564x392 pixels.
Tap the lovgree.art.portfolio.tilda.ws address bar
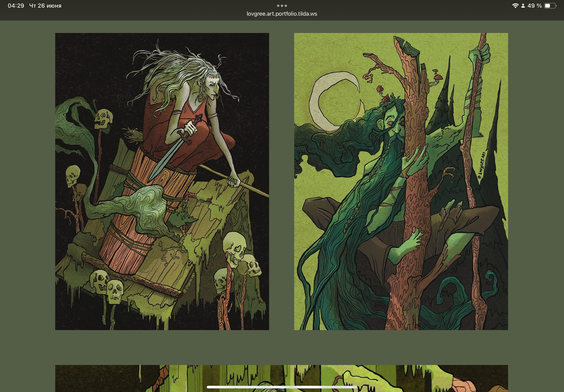(282, 14)
